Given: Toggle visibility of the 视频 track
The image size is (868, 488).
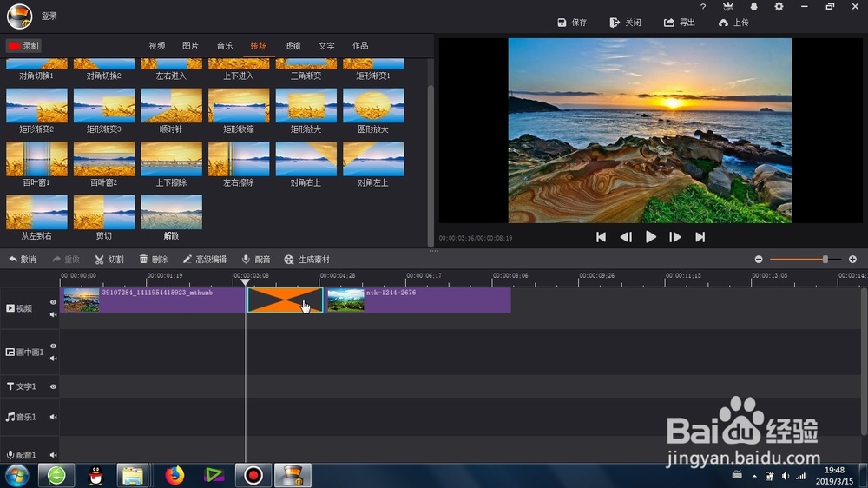Looking at the screenshot, I should [x=53, y=302].
